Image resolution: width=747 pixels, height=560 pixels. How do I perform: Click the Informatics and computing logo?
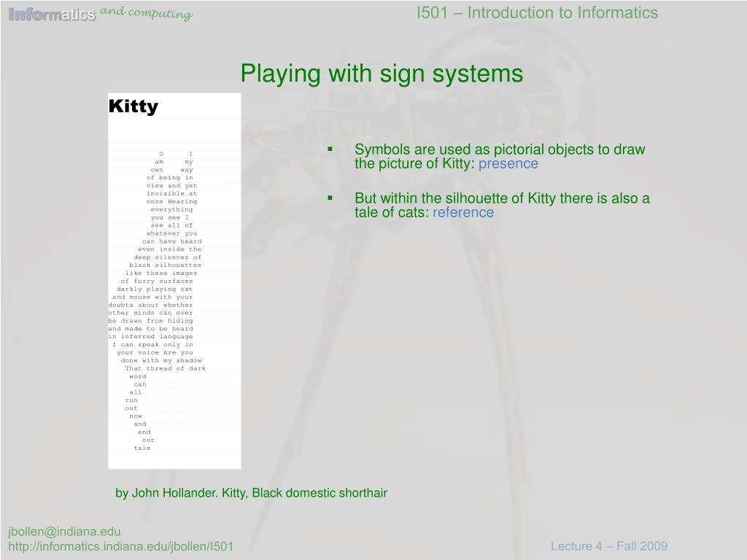[101, 13]
